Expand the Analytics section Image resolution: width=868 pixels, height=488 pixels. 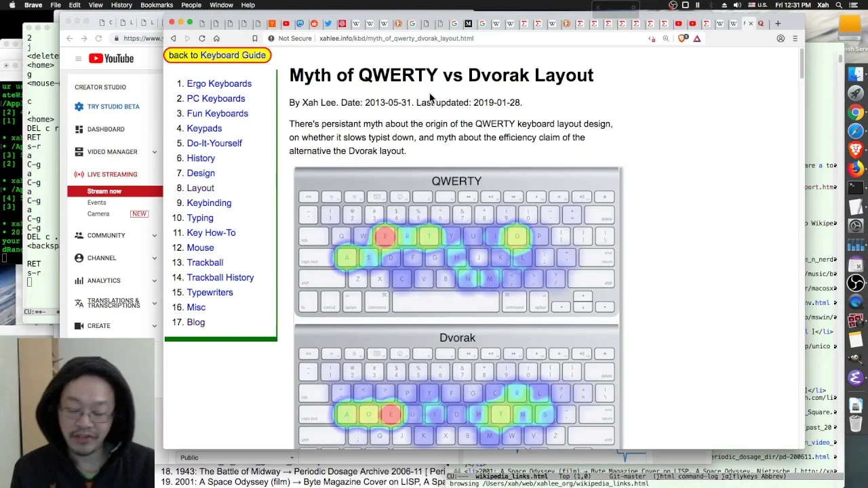click(155, 281)
